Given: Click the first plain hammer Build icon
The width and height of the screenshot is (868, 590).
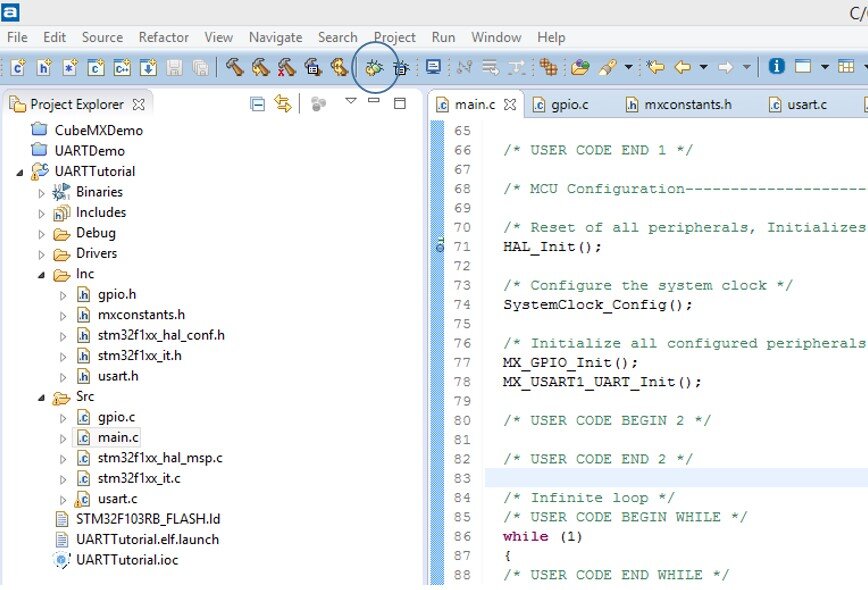Looking at the screenshot, I should [235, 67].
